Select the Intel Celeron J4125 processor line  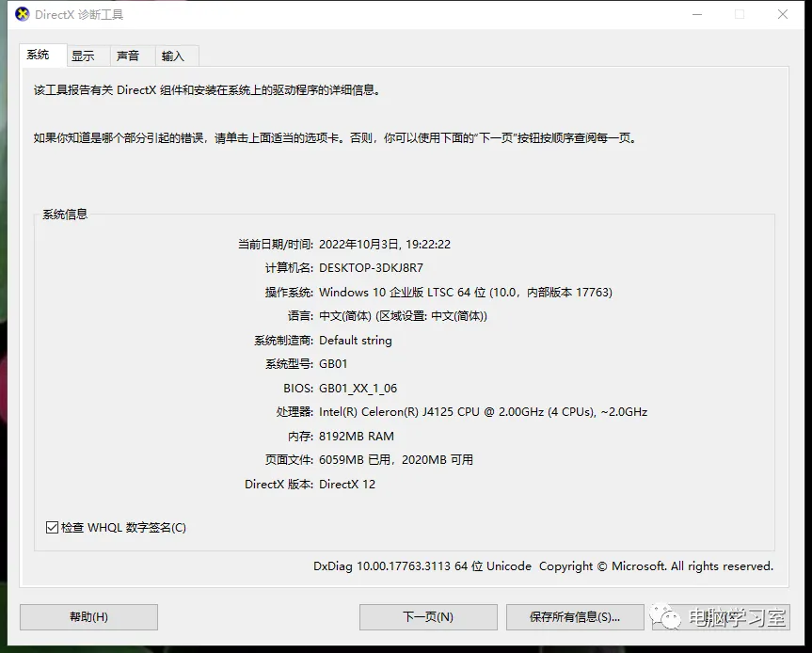click(x=483, y=412)
